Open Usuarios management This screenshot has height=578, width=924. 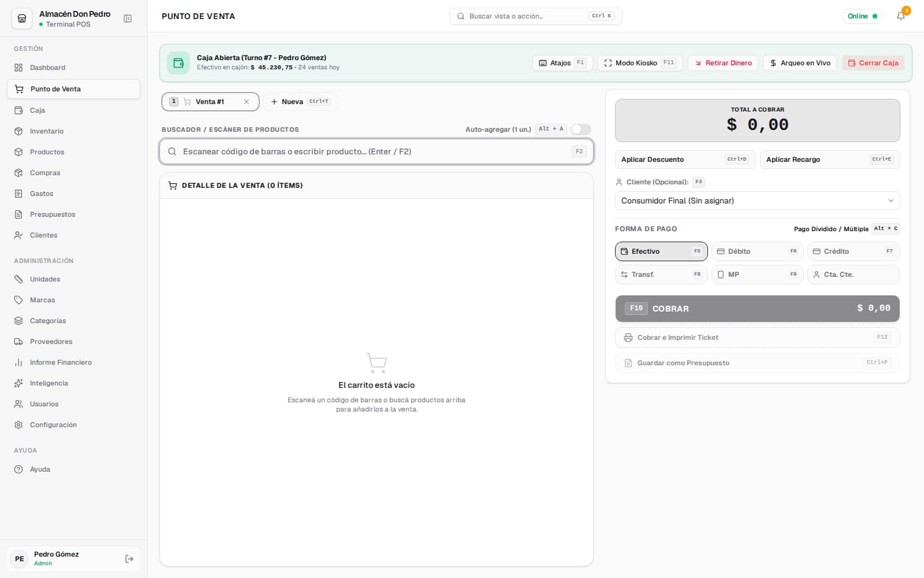pos(73,404)
